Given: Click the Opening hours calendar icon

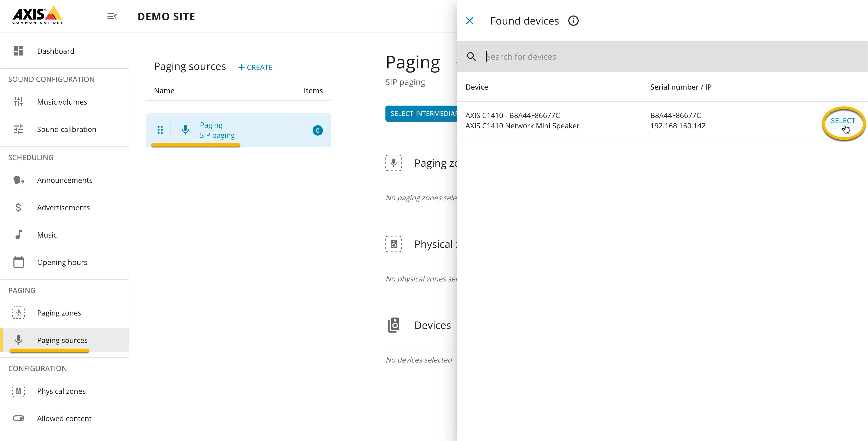Looking at the screenshot, I should click(19, 262).
